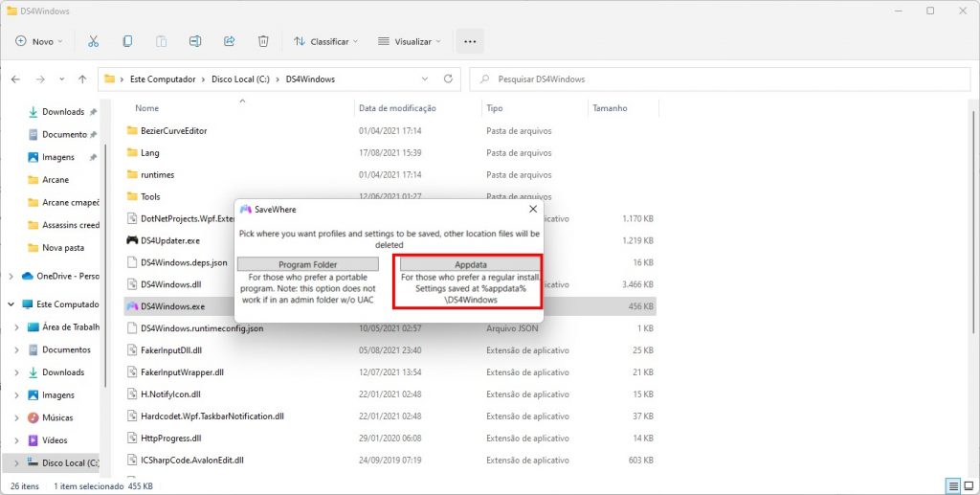This screenshot has height=495, width=980.
Task: Click the Delete trash icon in toolbar
Action: point(263,41)
